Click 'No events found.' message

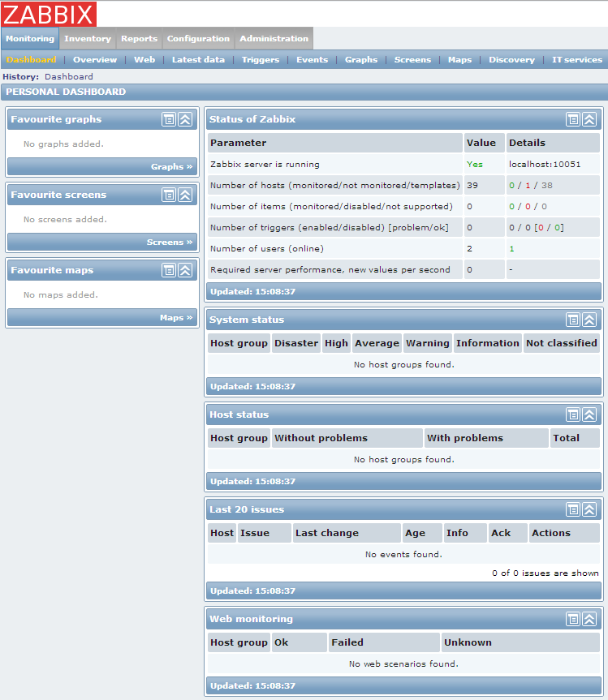pyautogui.click(x=403, y=555)
